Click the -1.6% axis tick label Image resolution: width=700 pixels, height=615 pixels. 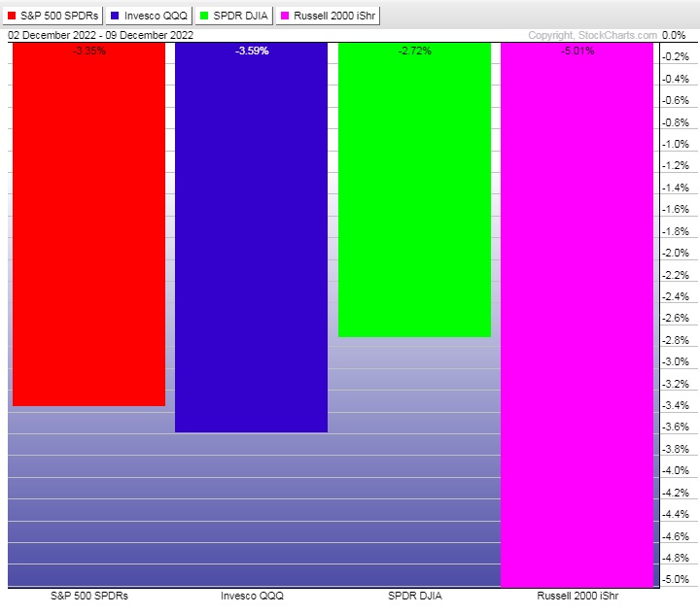676,209
